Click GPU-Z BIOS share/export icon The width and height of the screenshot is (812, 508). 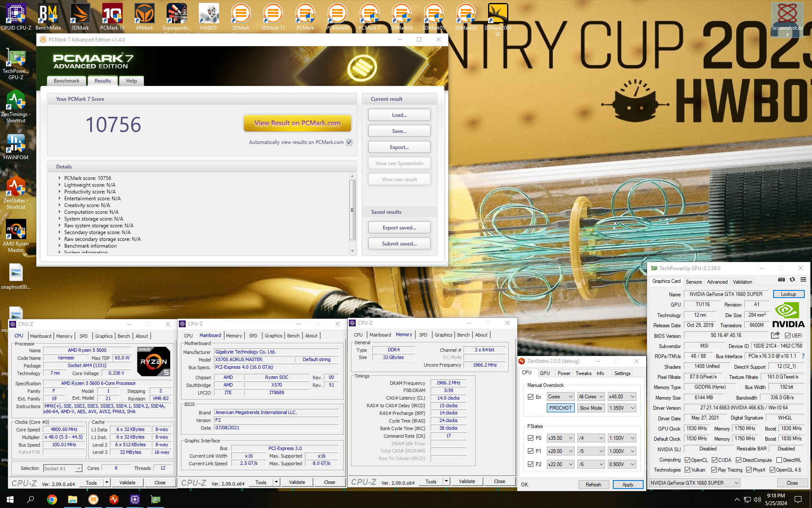click(x=775, y=335)
